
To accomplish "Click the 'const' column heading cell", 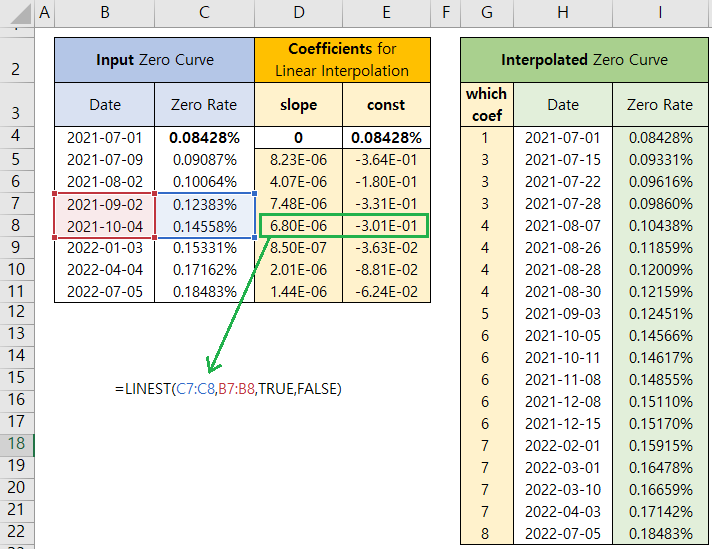I will pos(386,104).
